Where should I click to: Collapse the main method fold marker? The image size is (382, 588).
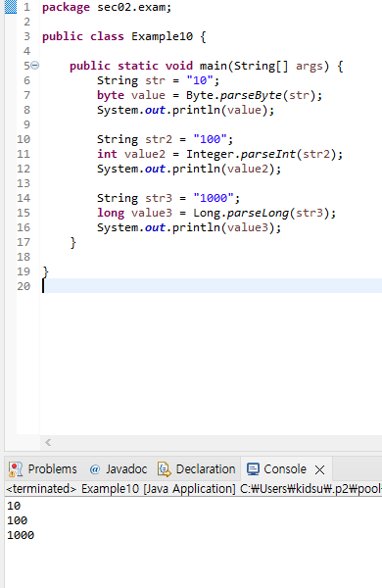(x=34, y=66)
